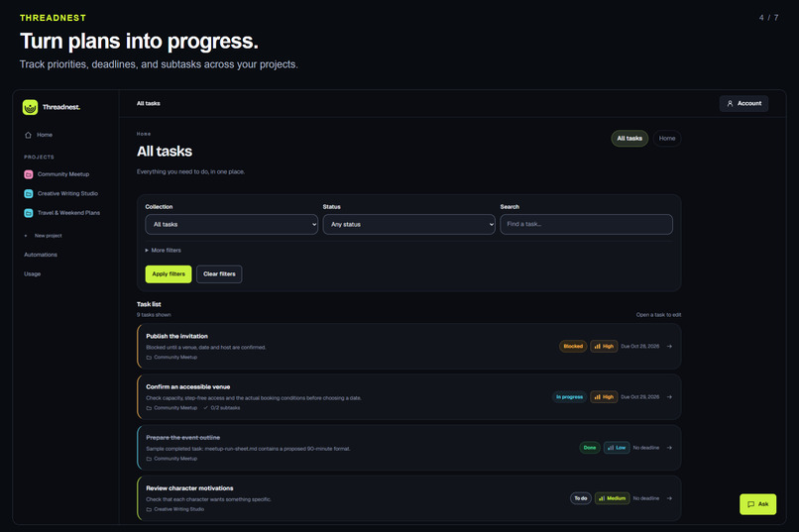Click the High priority badge on Publish the invitation
The height and width of the screenshot is (532, 799).
(604, 346)
